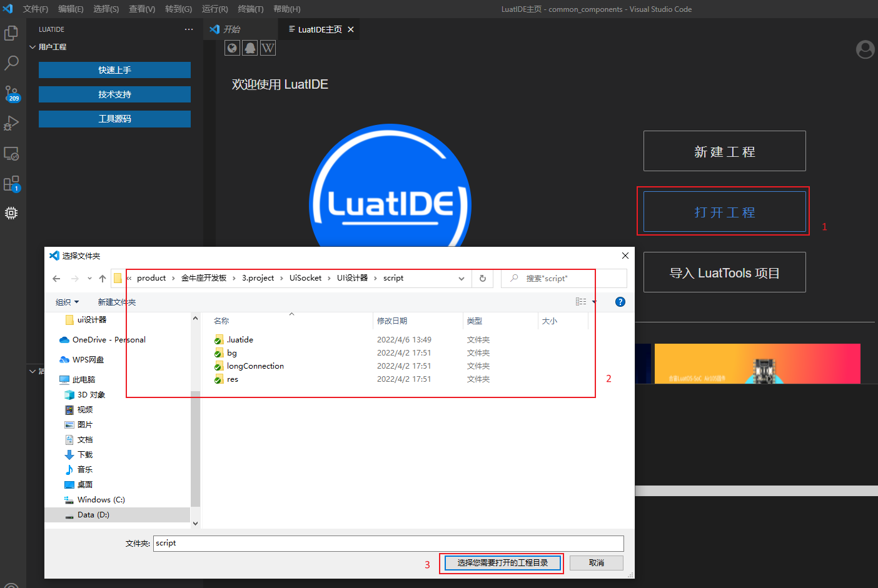Click the 搜索"script" search box
This screenshot has width=878, height=588.
pos(564,279)
